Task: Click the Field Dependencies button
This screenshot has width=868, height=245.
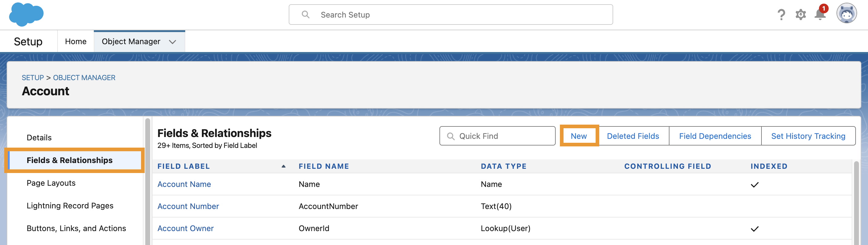Action: coord(715,136)
